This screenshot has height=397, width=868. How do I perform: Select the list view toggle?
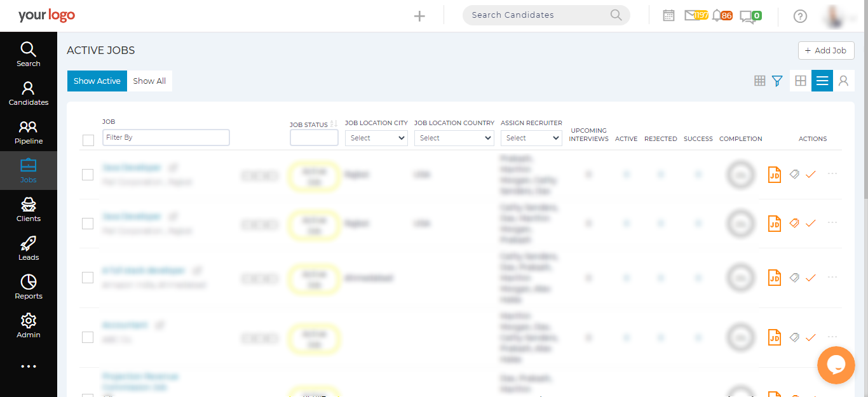(x=822, y=81)
